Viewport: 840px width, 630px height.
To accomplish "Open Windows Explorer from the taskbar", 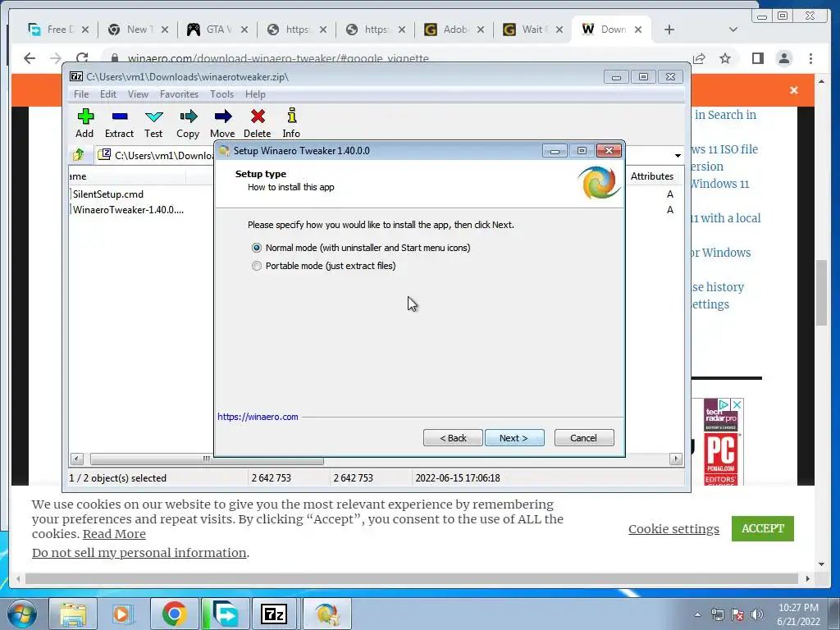I will (x=73, y=614).
